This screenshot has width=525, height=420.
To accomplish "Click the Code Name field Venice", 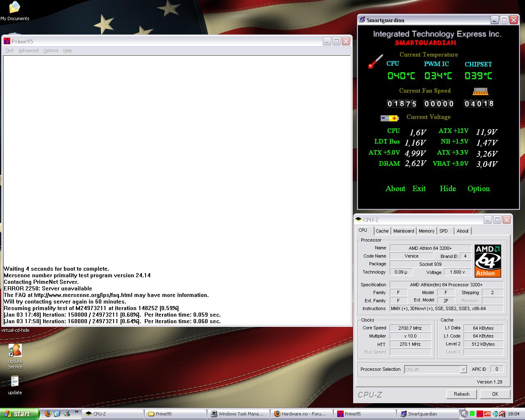I will click(411, 256).
